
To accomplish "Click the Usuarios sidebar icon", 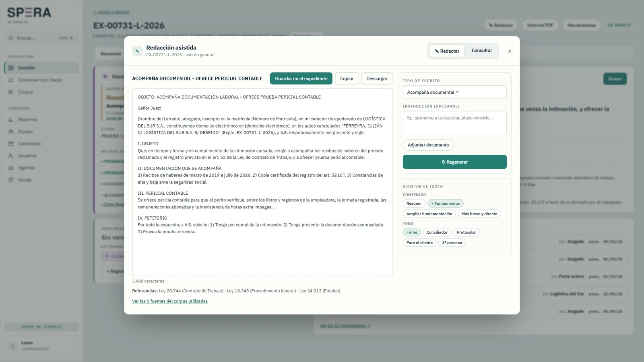I will [x=11, y=156].
